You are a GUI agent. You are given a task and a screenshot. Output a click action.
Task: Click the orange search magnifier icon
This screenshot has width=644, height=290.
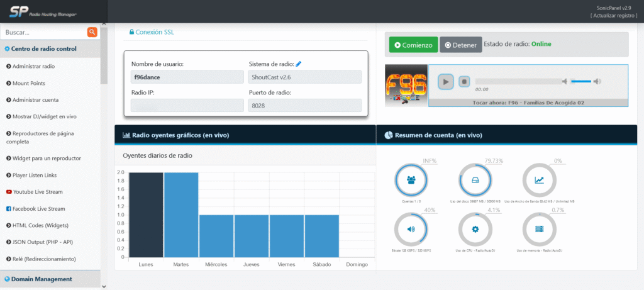(92, 32)
